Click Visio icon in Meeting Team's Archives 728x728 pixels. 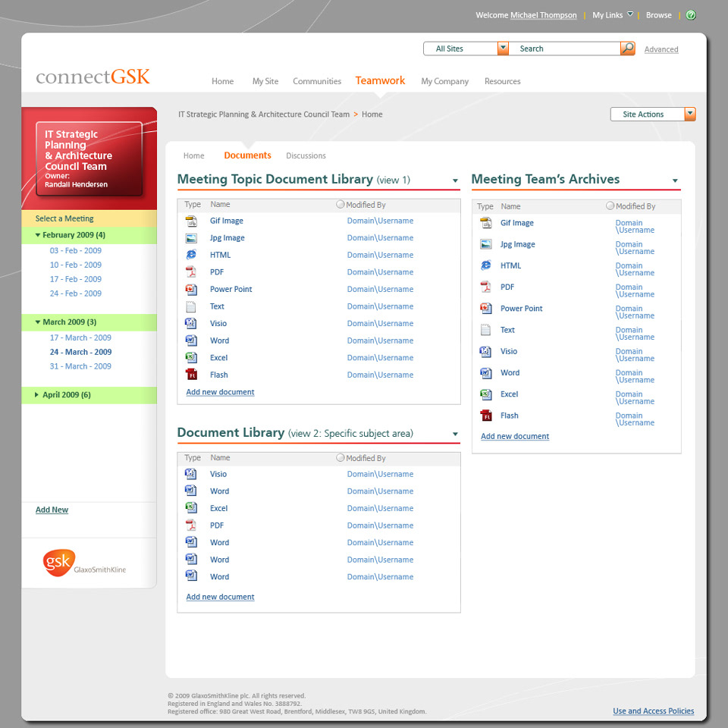click(485, 351)
